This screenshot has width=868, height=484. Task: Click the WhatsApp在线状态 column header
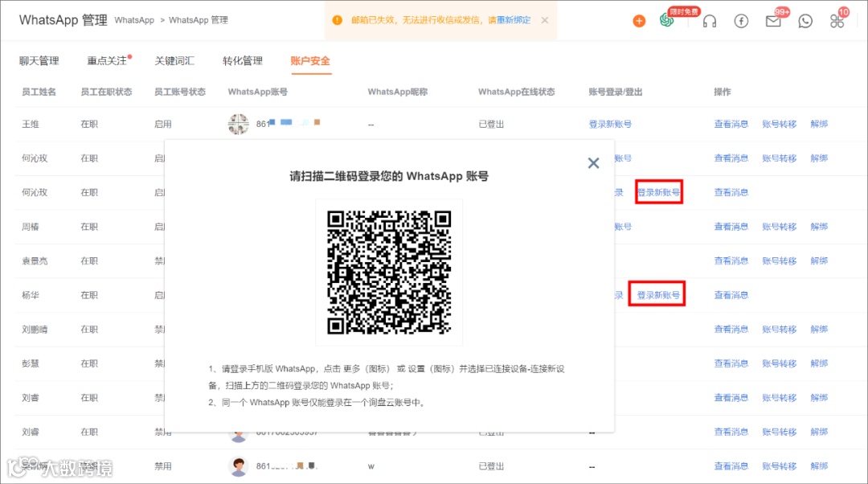517,92
